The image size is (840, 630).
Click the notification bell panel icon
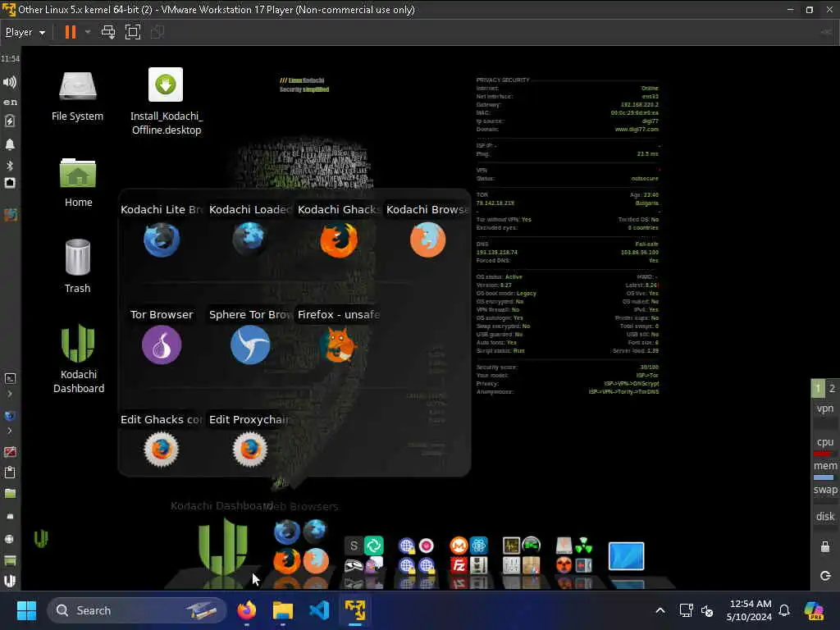(x=10, y=144)
